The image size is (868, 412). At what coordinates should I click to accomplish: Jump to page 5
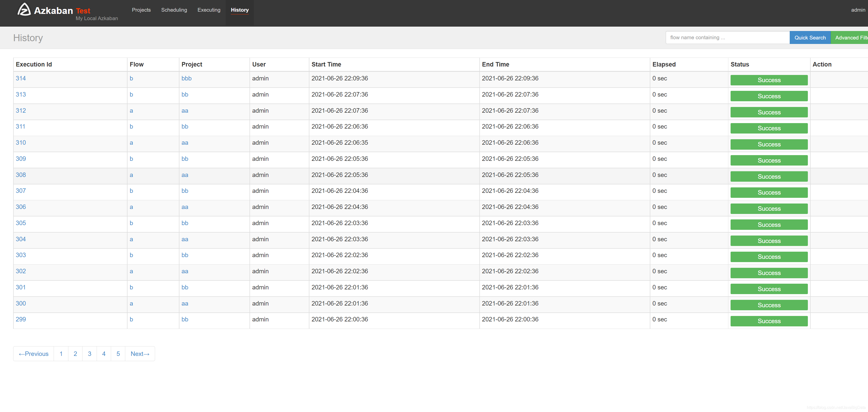pyautogui.click(x=118, y=354)
